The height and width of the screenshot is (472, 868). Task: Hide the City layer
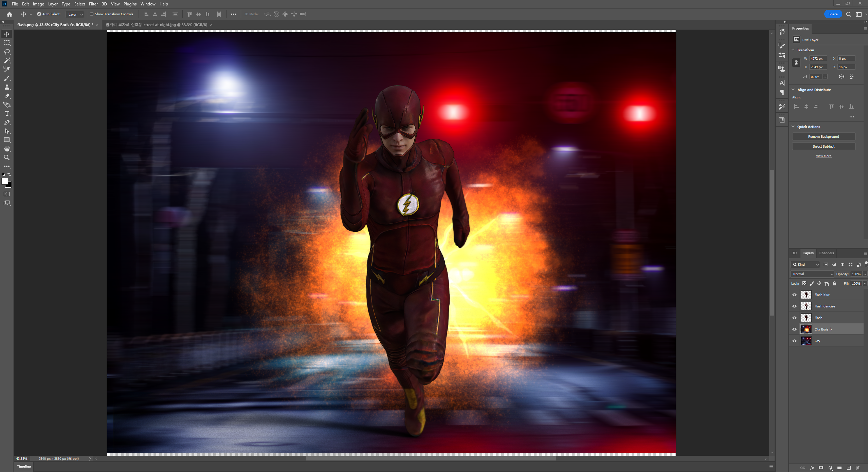[x=794, y=341]
